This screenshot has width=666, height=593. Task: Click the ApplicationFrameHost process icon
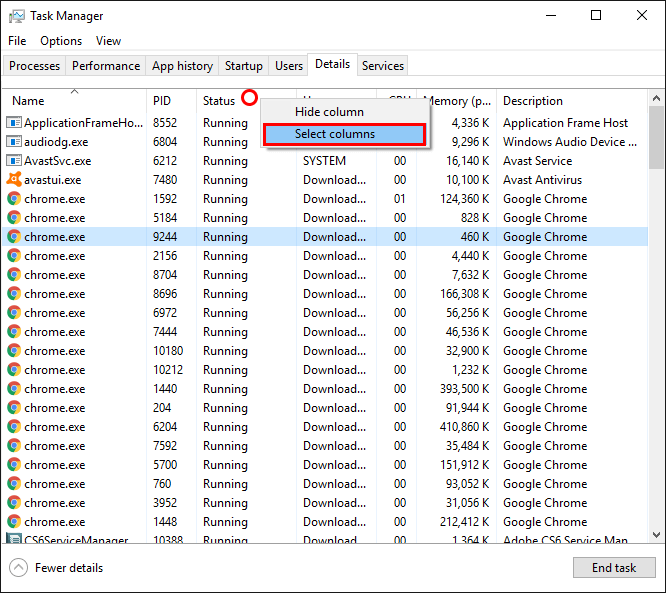pyautogui.click(x=14, y=123)
